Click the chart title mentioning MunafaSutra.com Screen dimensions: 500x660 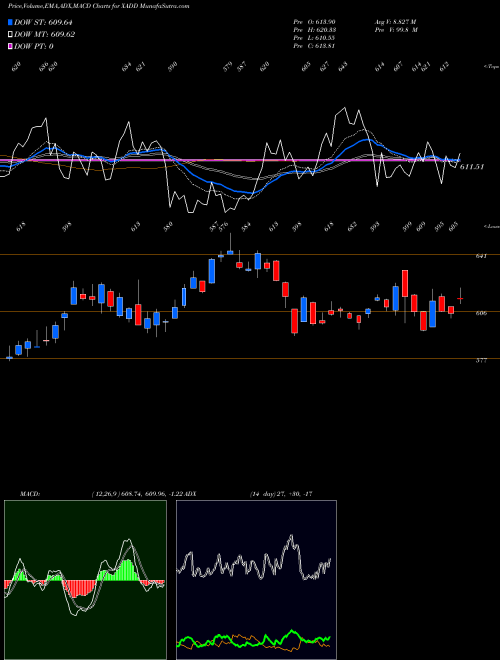coord(98,6)
